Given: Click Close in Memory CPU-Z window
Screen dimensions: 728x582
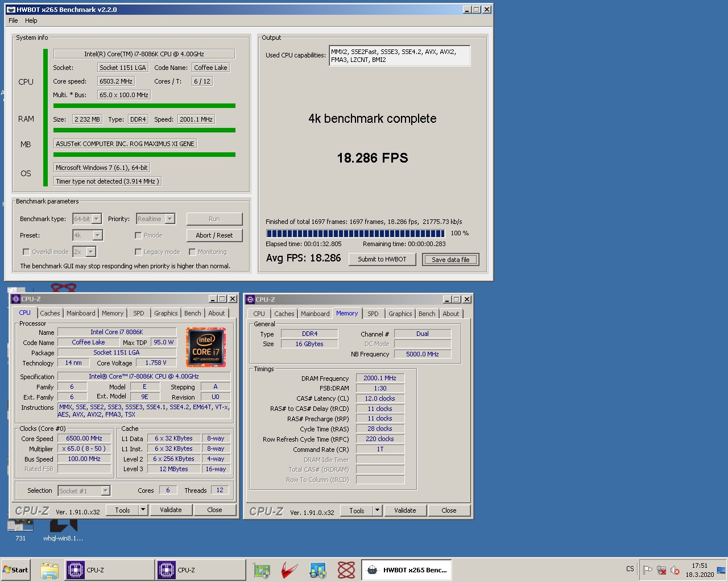Looking at the screenshot, I should (449, 510).
